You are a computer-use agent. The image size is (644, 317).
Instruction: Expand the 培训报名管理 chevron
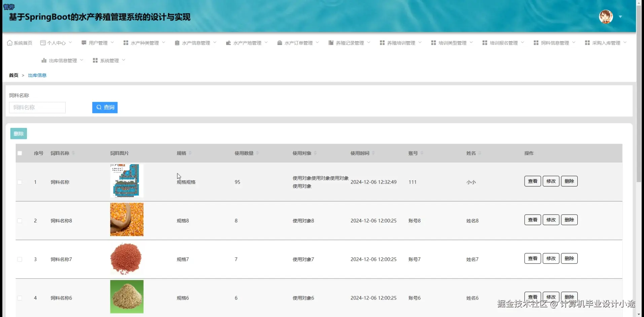point(523,42)
